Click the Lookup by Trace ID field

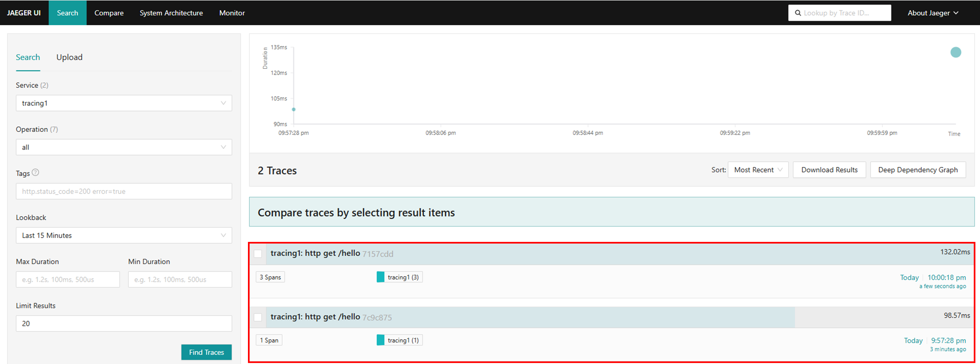840,13
